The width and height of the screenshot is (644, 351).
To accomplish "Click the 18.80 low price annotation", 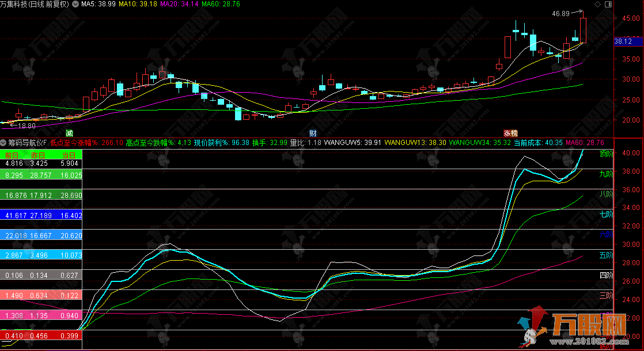I will point(26,125).
